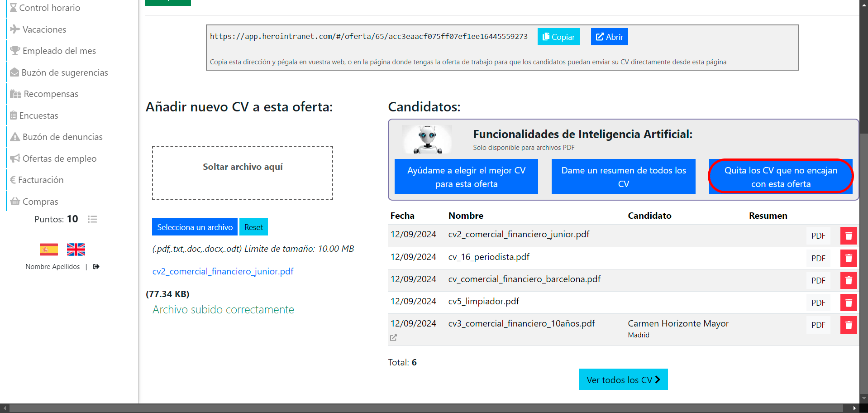Click Selecciona un archivo button

coord(195,227)
